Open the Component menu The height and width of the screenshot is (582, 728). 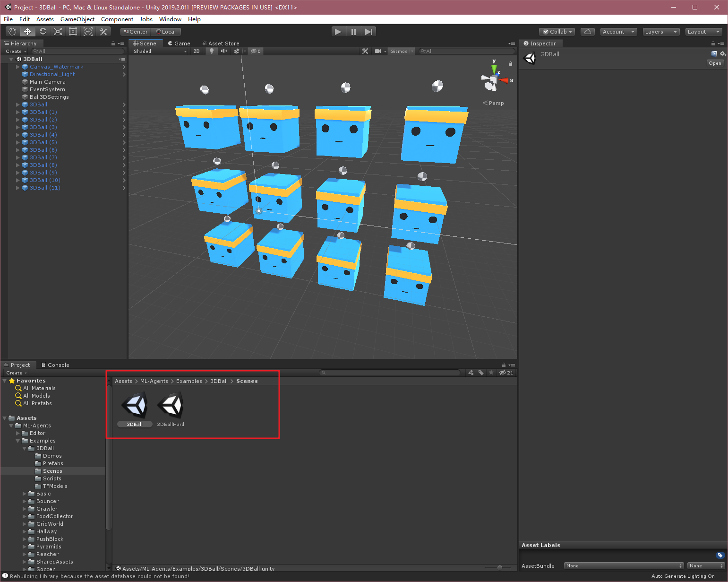coord(117,19)
